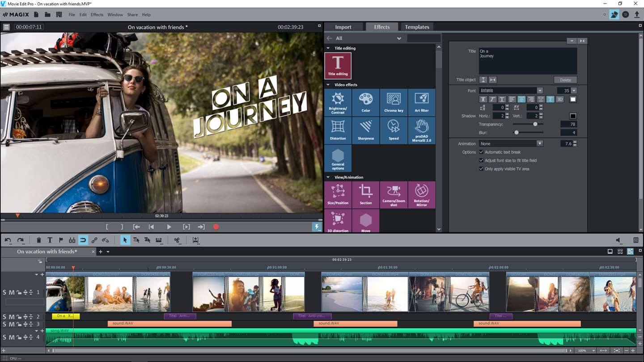Switch to the Templates tab
The height and width of the screenshot is (362, 644).
[x=417, y=27]
